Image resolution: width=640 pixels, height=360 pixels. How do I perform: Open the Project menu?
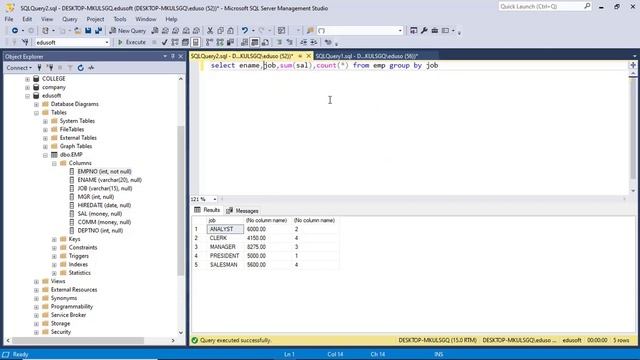tap(95, 19)
